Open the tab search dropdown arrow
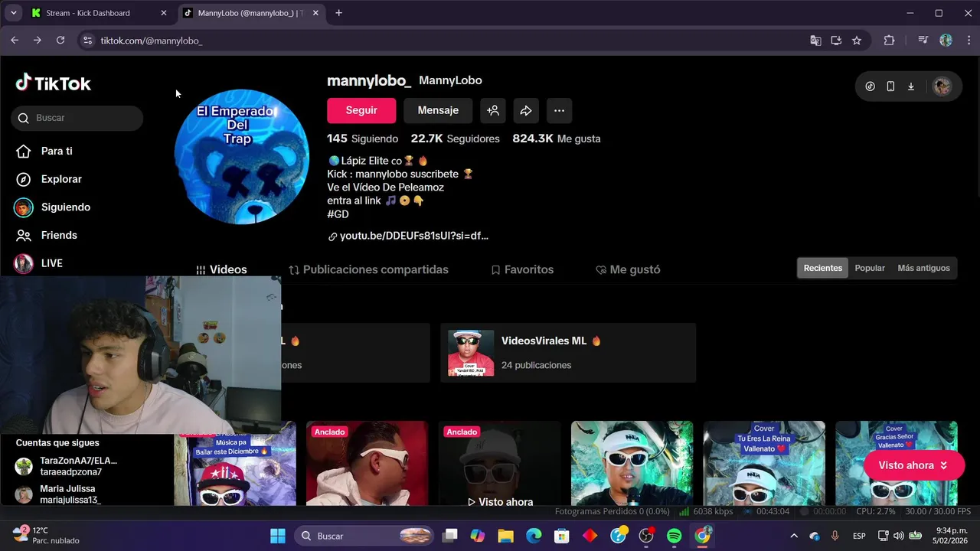The height and width of the screenshot is (551, 980). coord(13,13)
